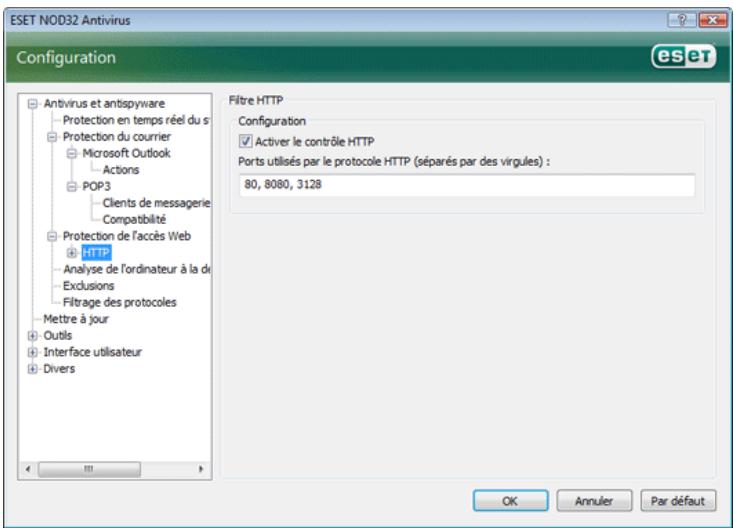734x528 pixels.
Task: Collapse Protection du courrier node
Action: point(52,137)
